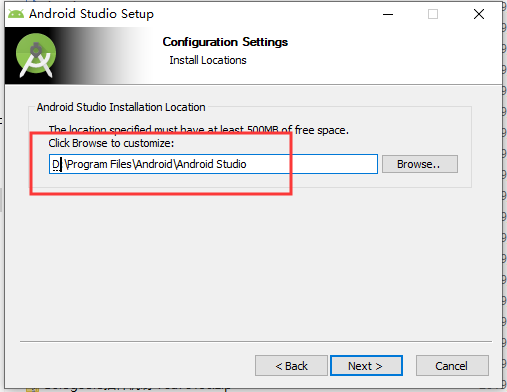Viewport: 507px width, 392px height.
Task: Click the 'Click Browse to customize:' label
Action: [x=111, y=143]
